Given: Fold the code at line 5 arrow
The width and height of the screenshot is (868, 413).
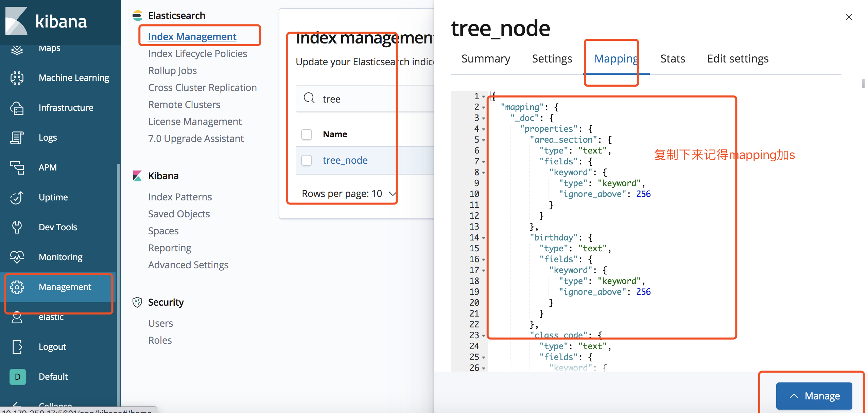Looking at the screenshot, I should 484,140.
